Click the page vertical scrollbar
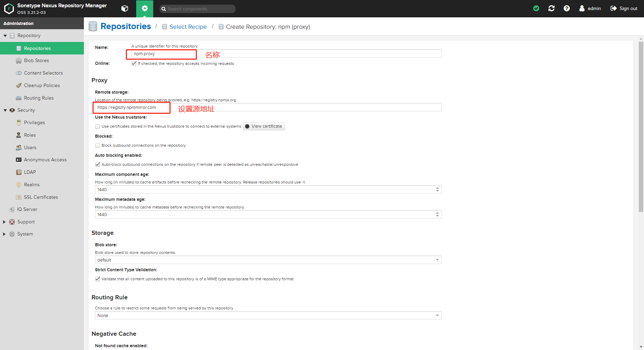 point(641,127)
